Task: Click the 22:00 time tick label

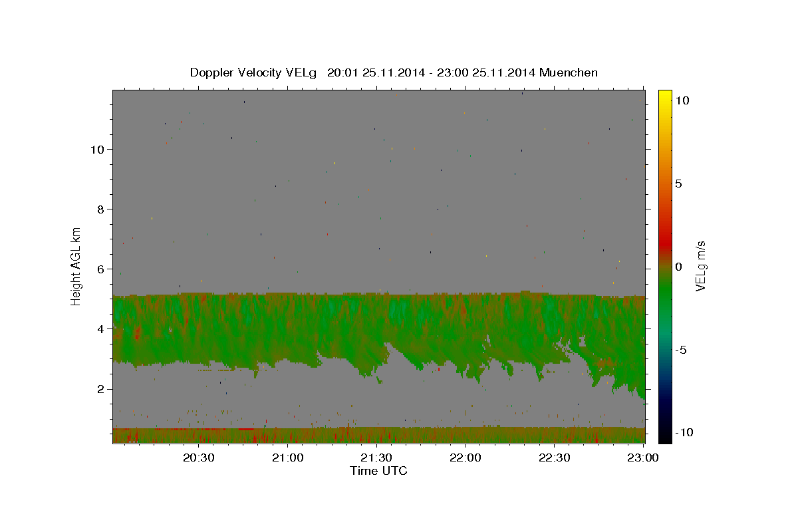Action: [465, 458]
